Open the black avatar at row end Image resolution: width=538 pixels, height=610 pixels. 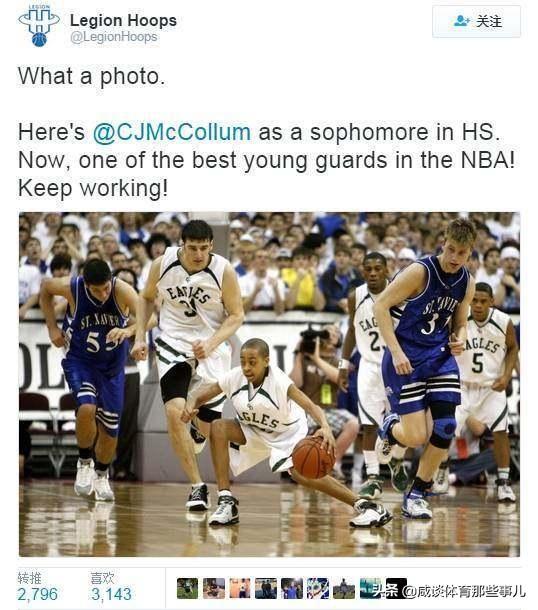[x=396, y=588]
